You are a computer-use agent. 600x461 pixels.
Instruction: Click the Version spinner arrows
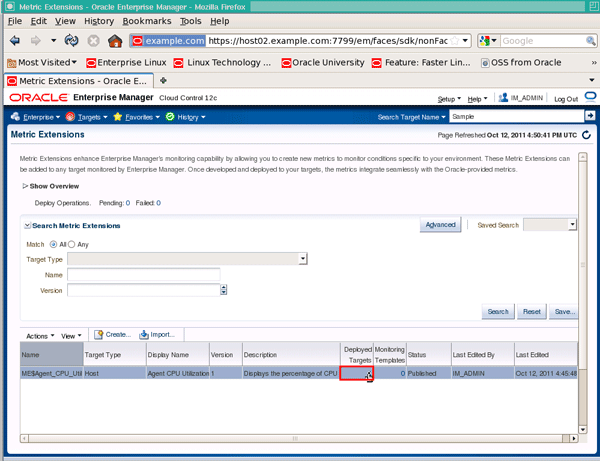[x=223, y=290]
